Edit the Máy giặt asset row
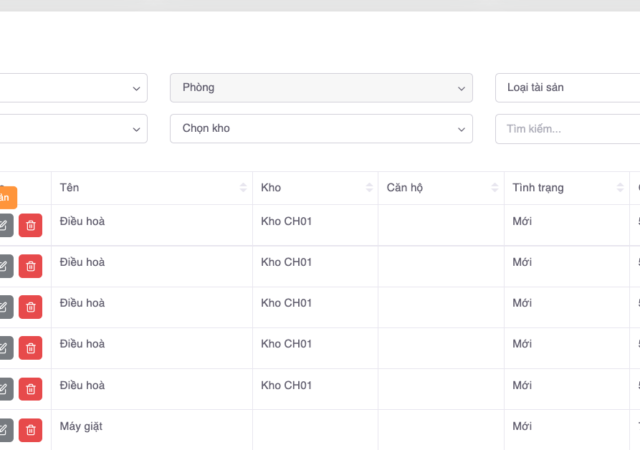Screen dimensions: 640x450 [x=4, y=430]
